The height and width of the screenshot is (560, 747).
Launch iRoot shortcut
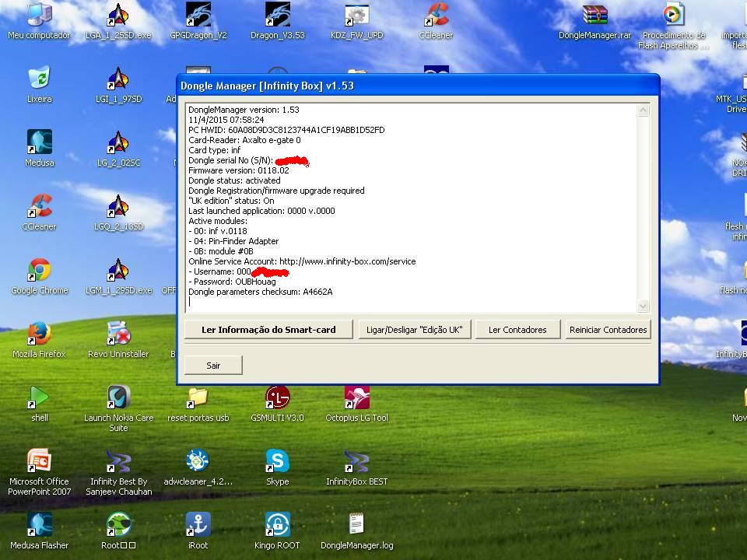(x=198, y=531)
